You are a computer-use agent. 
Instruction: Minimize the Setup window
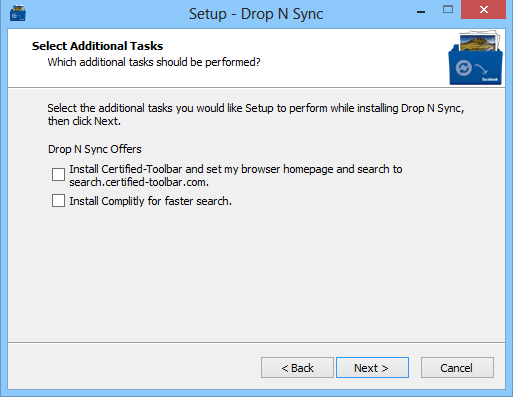coord(421,12)
